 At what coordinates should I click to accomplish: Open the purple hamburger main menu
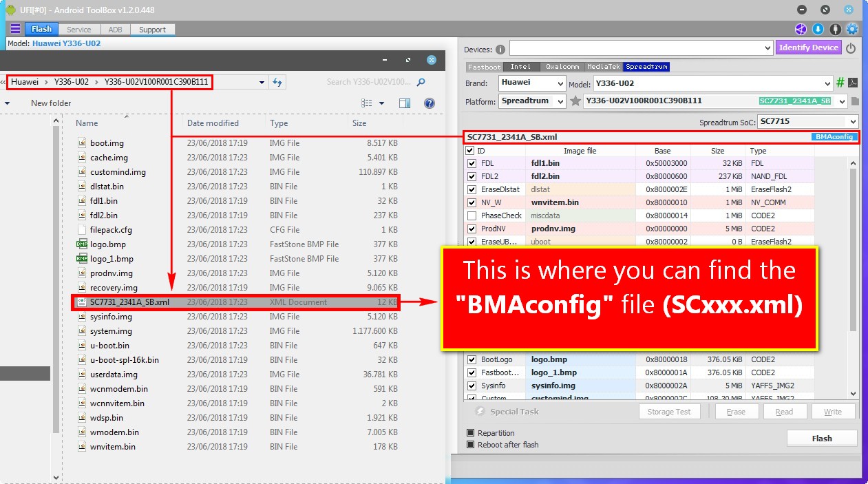(x=15, y=29)
